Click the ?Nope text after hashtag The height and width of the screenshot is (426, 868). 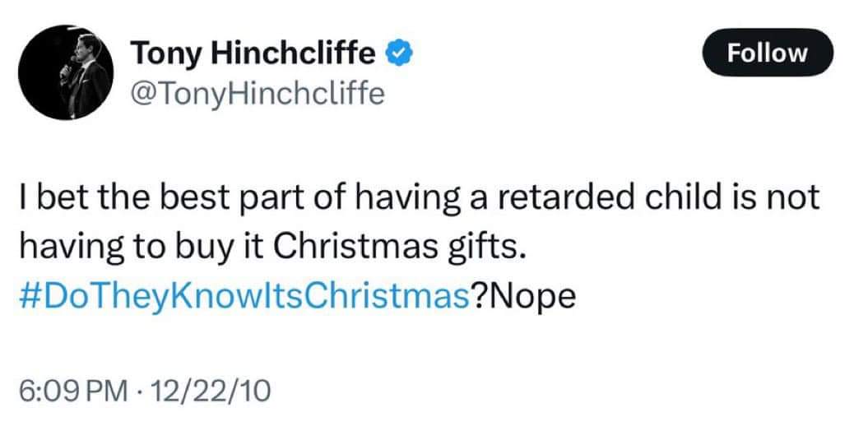tap(523, 299)
